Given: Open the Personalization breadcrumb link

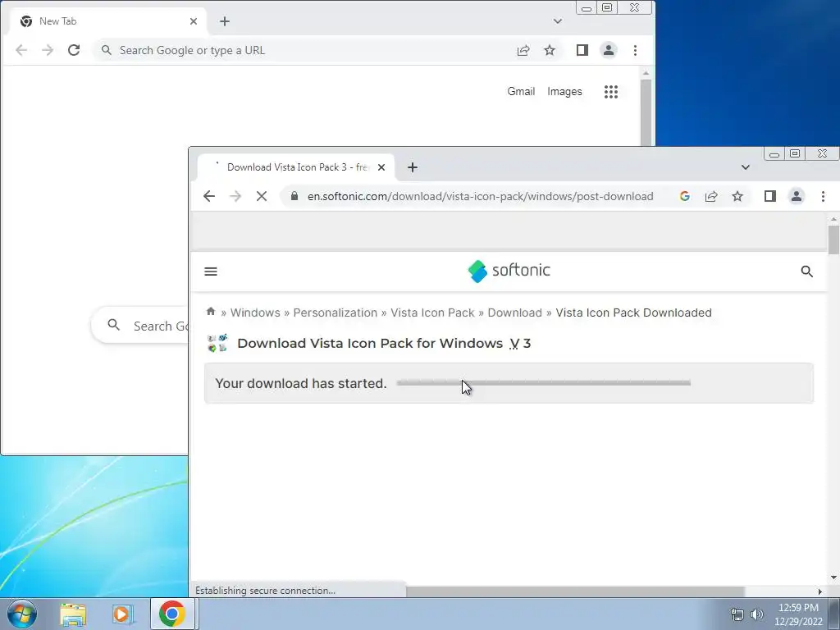Looking at the screenshot, I should pyautogui.click(x=335, y=313).
